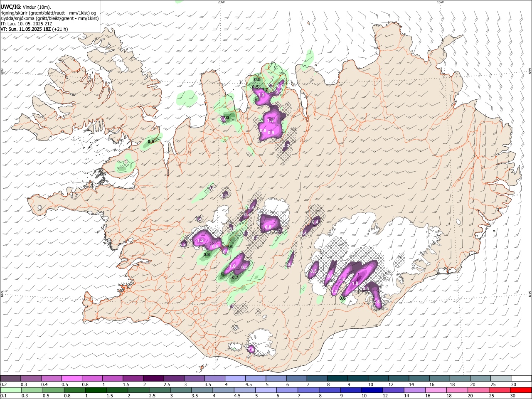Click the bottom-row pale blue swatch between 5 and 6
532x399 pixels.
coord(266,390)
